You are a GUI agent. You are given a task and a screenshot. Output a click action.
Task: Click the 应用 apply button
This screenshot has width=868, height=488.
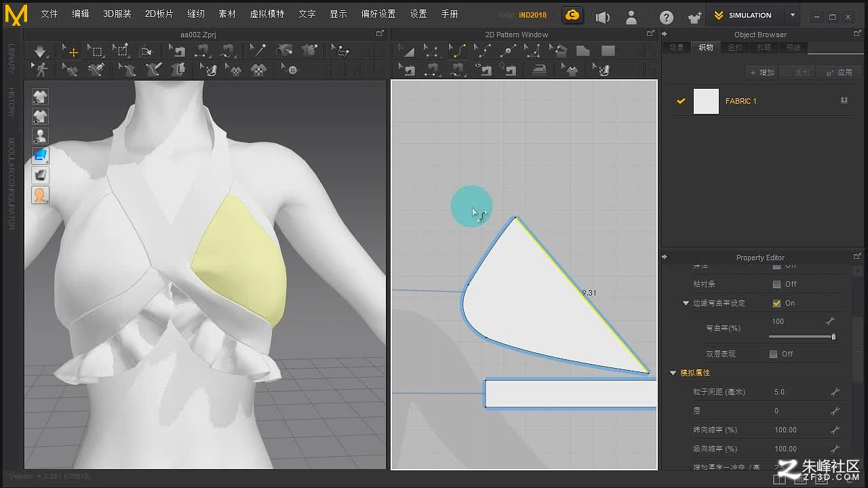tap(838, 73)
